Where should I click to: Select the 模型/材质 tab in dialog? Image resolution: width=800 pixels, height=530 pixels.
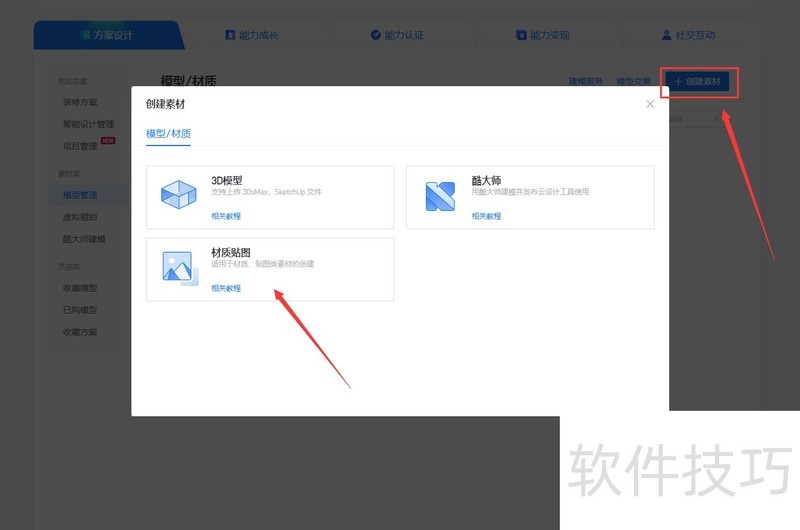(168, 133)
